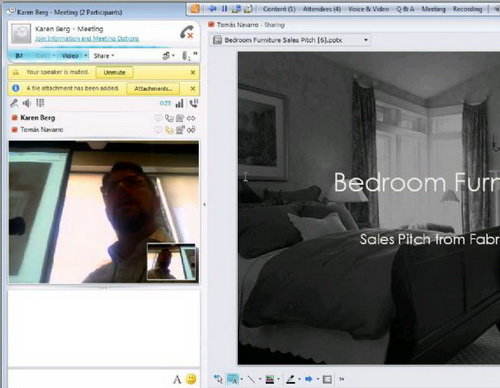500x388 pixels.
Task: Click the pause sharing icon in toolbar
Action: point(224,9)
